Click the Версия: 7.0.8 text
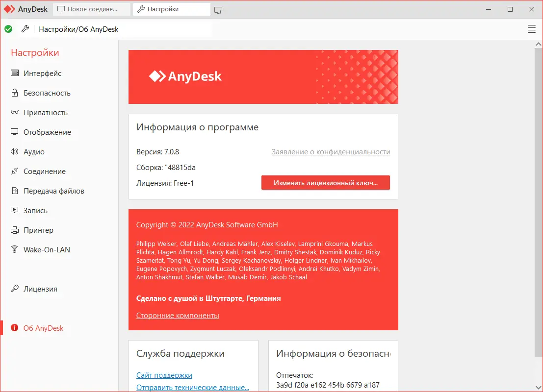543x392 pixels. click(157, 152)
